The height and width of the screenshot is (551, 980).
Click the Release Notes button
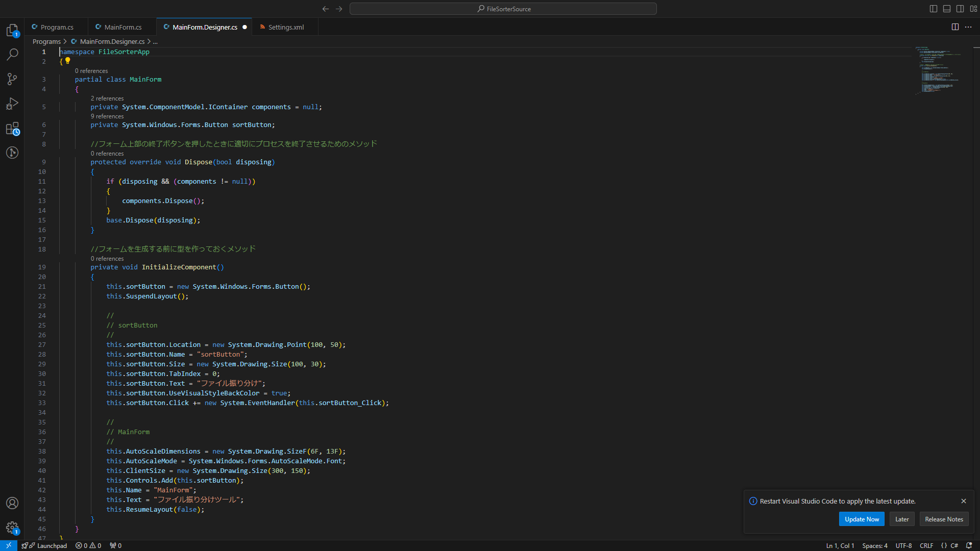(944, 519)
